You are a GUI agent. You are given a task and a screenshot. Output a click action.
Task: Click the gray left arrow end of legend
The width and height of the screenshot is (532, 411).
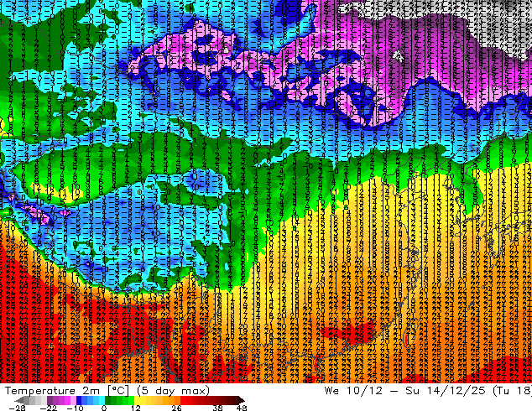tap(19, 400)
